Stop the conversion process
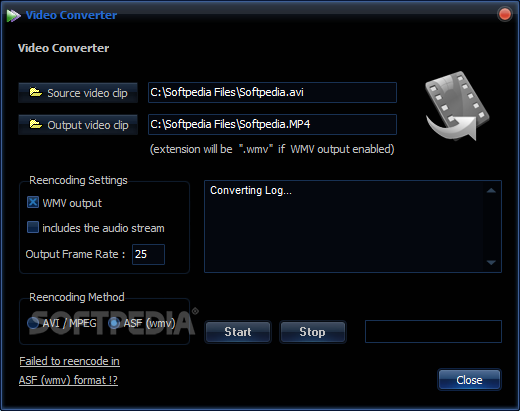 click(312, 332)
